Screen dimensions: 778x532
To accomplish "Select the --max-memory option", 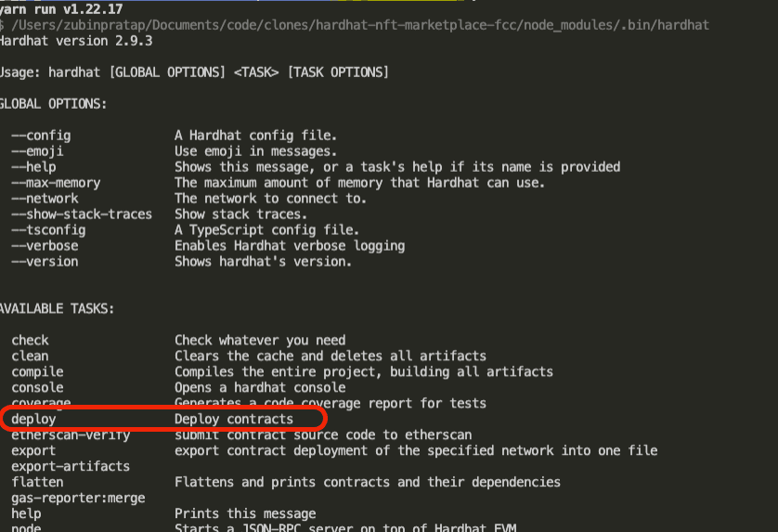I will click(x=56, y=183).
